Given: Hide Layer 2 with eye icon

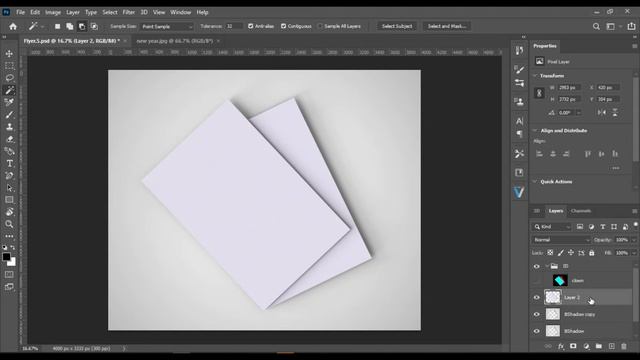Looking at the screenshot, I should [x=537, y=298].
